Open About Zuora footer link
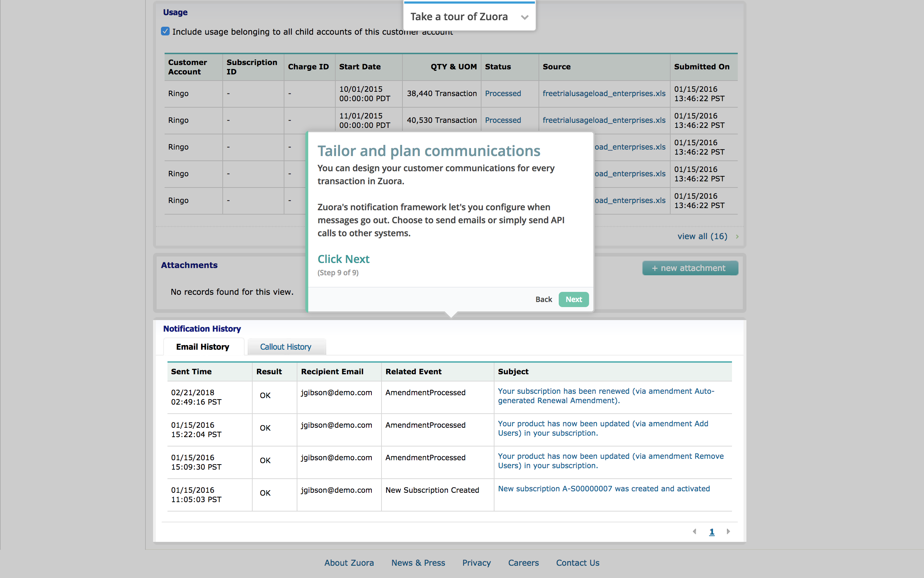 coord(349,563)
